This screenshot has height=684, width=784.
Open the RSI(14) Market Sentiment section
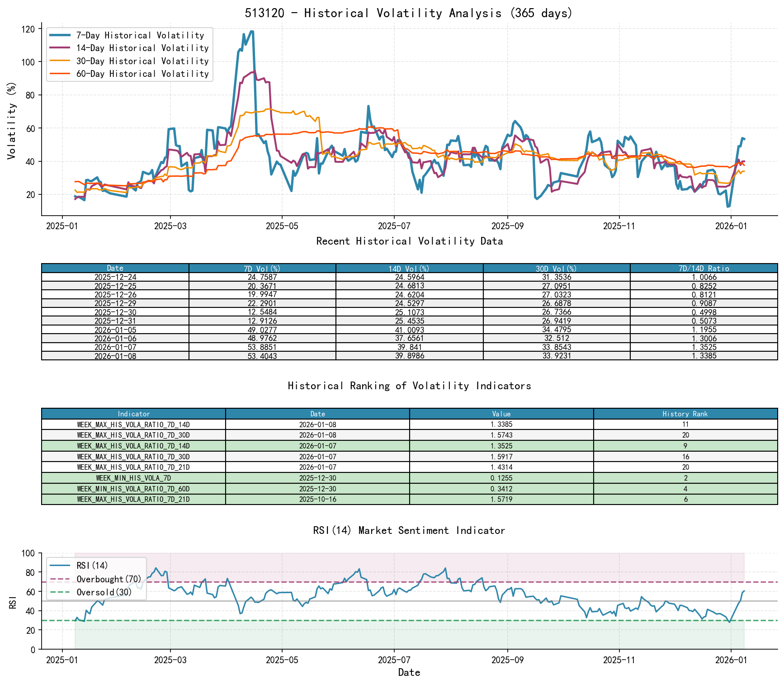pos(409,530)
